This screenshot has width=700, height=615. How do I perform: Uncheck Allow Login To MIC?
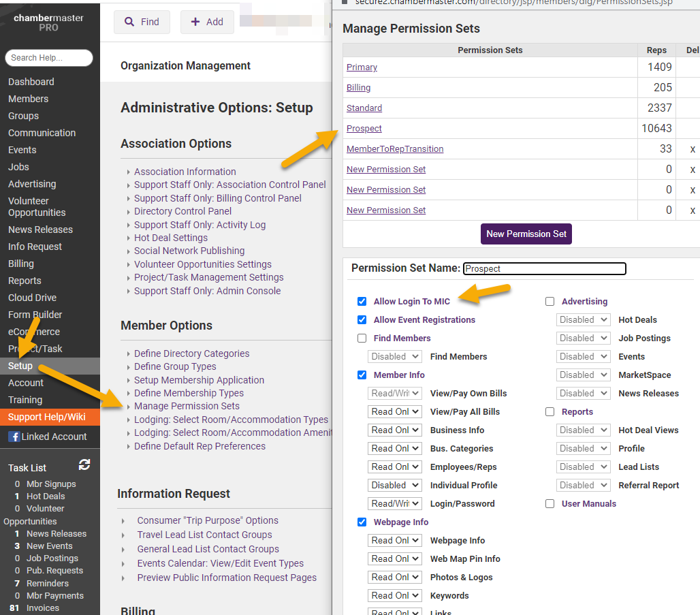point(362,302)
